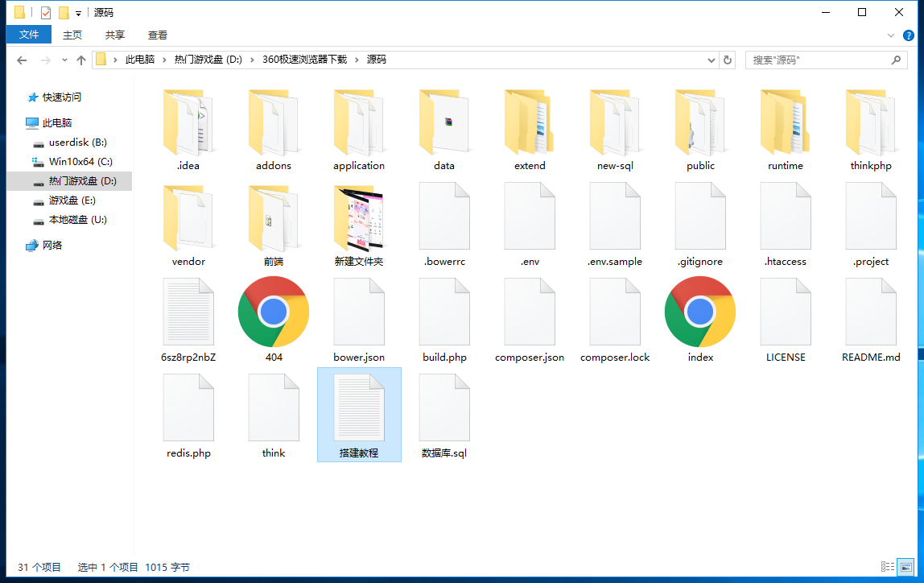
Task: Open the 查看 ribbon tab
Action: [158, 35]
